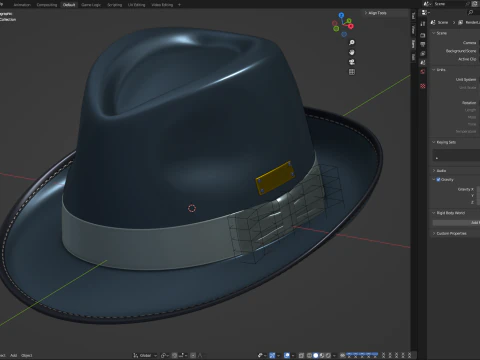
Task: Open Output properties tab icon
Action: point(423,44)
